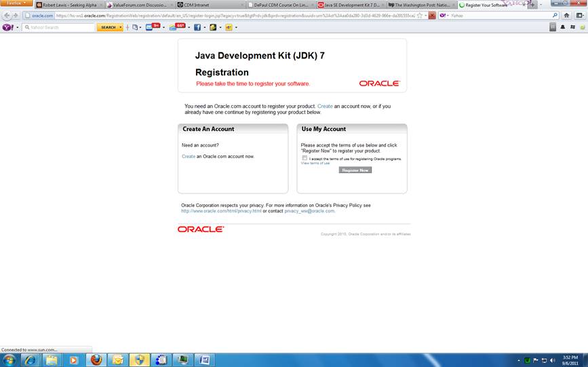This screenshot has width=588, height=367.
Task: Open the Facebook toolbar icon
Action: coord(197,27)
